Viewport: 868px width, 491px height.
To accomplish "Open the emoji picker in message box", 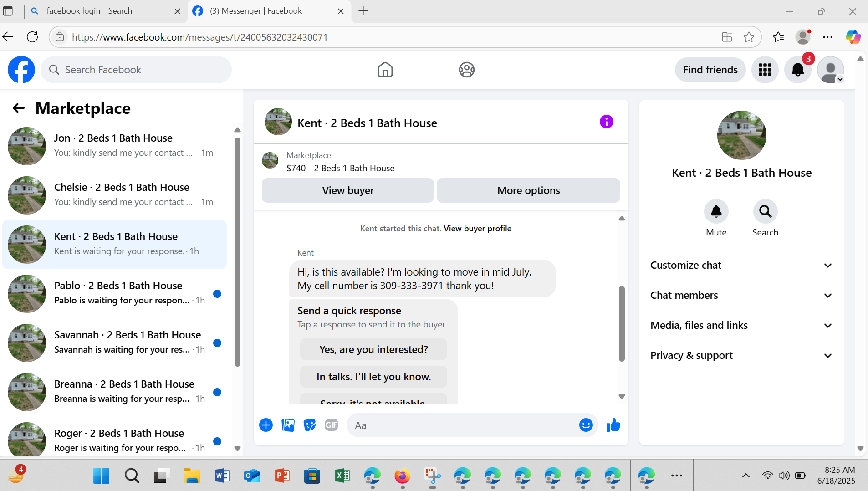I will [586, 425].
